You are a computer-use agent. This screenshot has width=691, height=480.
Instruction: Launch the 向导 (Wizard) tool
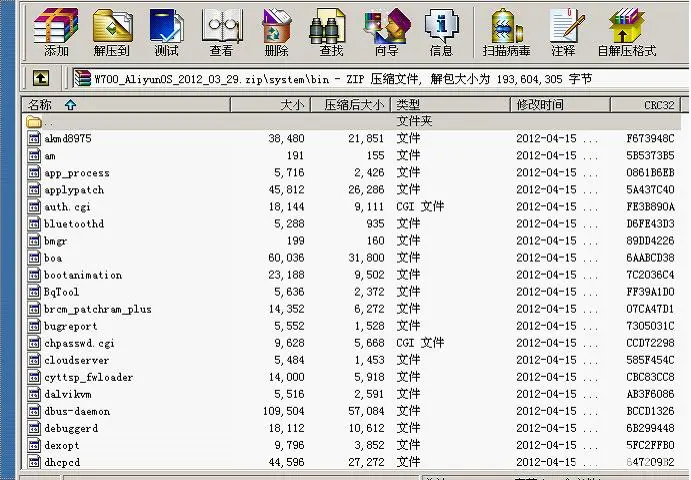click(386, 32)
